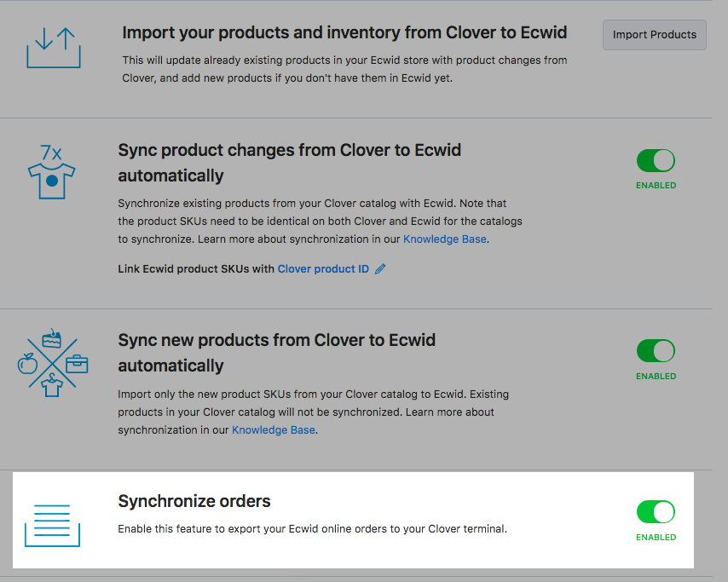Select the Synchronize orders heading

[x=194, y=501]
